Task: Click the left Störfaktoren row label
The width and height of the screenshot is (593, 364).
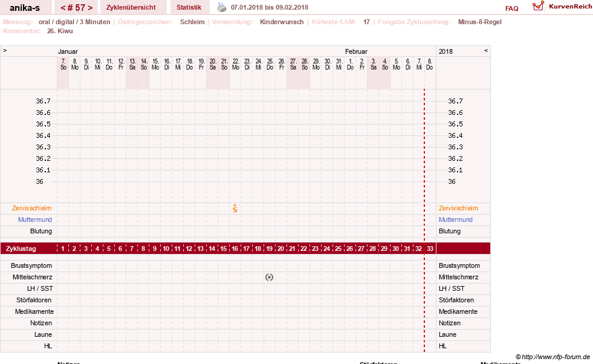Action: click(x=33, y=300)
